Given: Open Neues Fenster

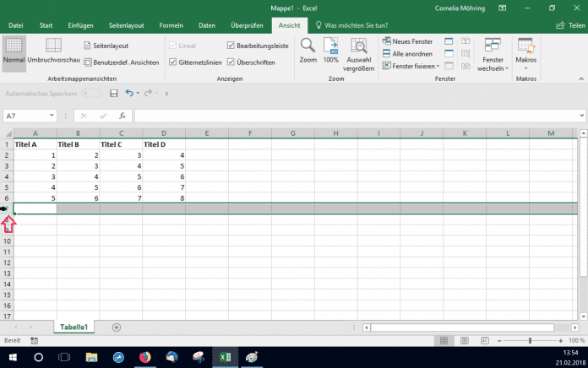Looking at the screenshot, I should [411, 41].
